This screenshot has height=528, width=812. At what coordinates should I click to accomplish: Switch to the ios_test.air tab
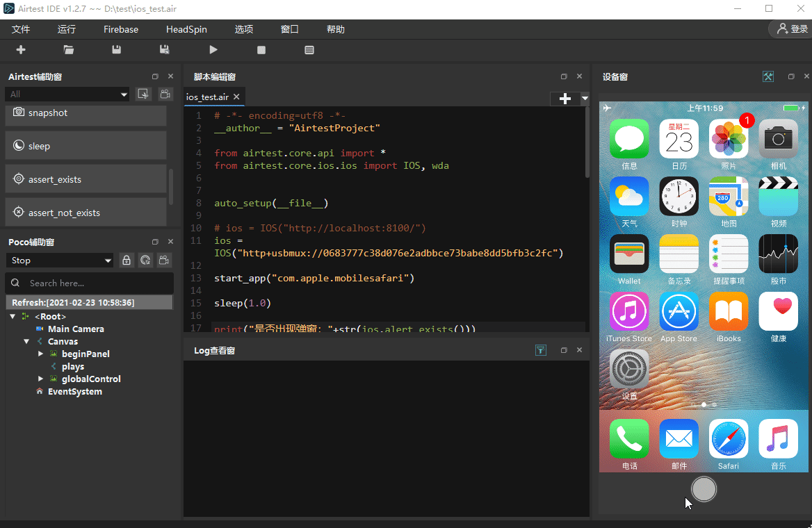(207, 97)
